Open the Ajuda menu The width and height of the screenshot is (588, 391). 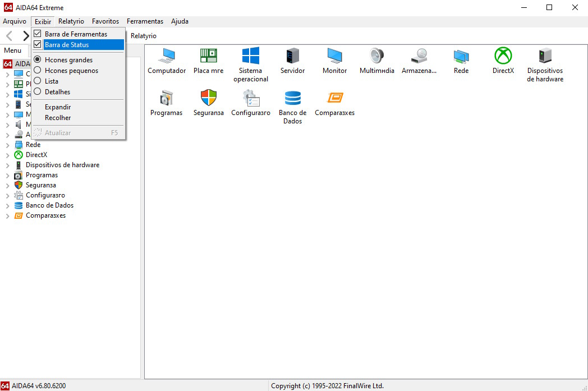[x=180, y=21]
